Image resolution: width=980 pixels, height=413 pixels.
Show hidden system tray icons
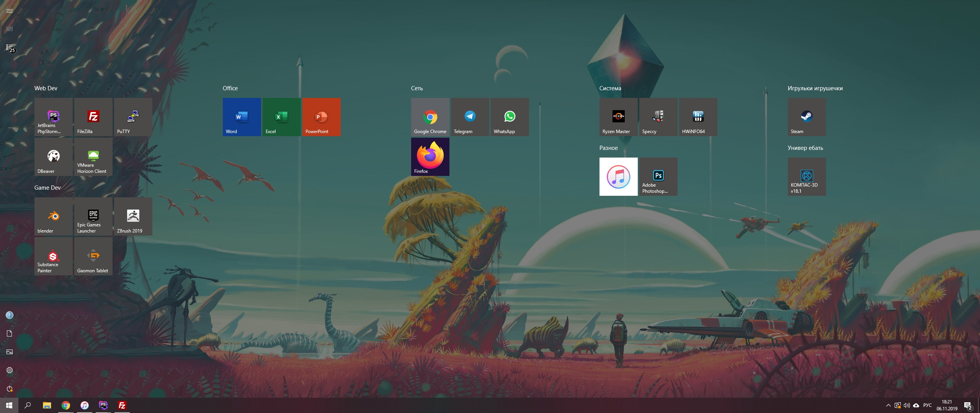coord(889,405)
